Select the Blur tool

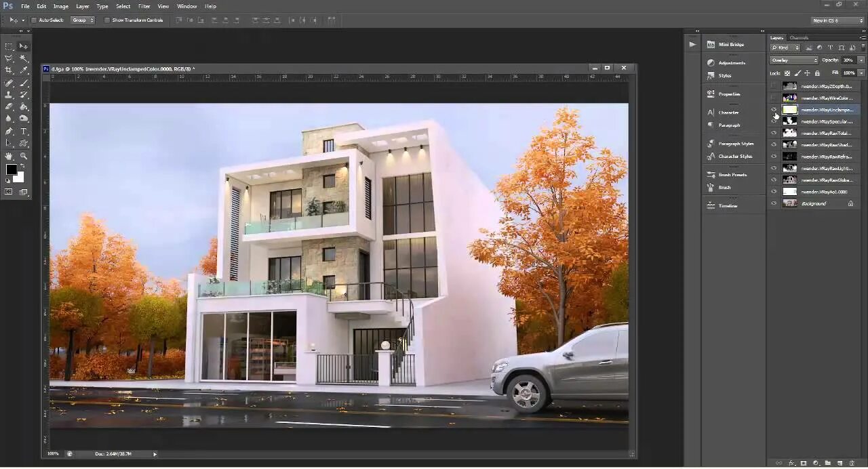(x=9, y=118)
